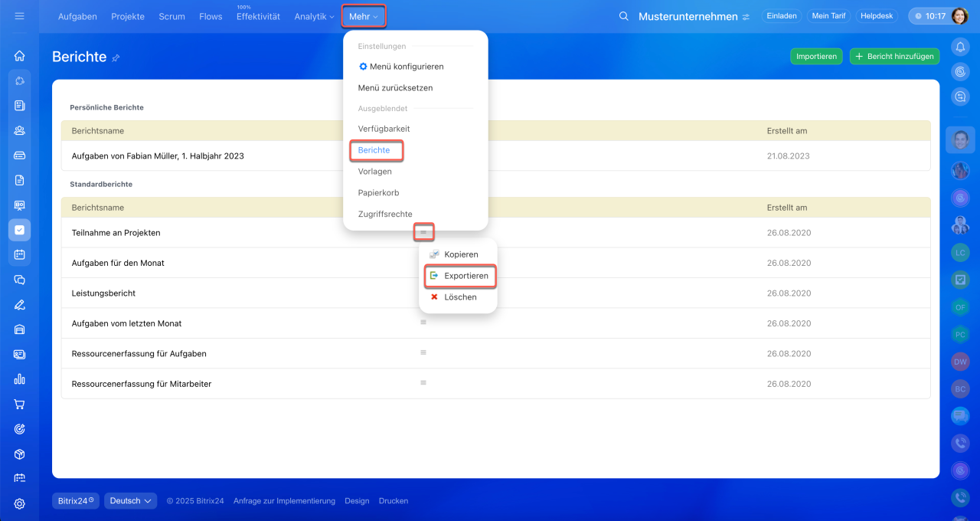Open the calendar icon in left sidebar
The height and width of the screenshot is (521, 980).
(x=20, y=255)
